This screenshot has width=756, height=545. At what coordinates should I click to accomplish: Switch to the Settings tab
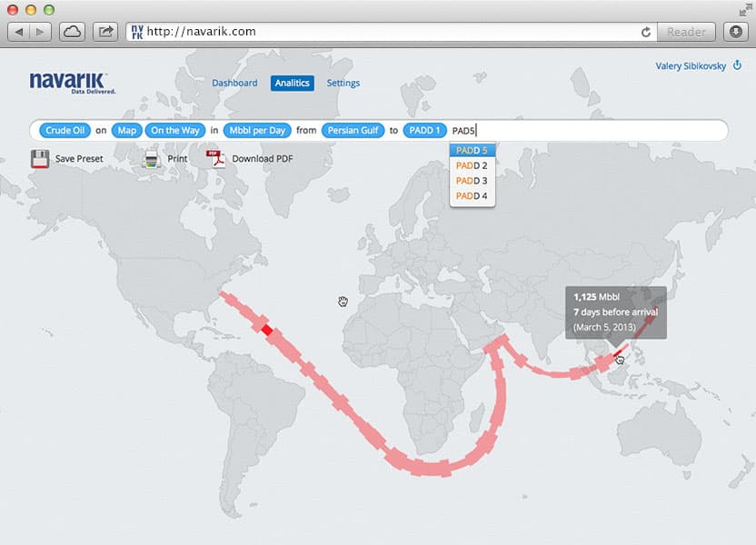coord(343,83)
